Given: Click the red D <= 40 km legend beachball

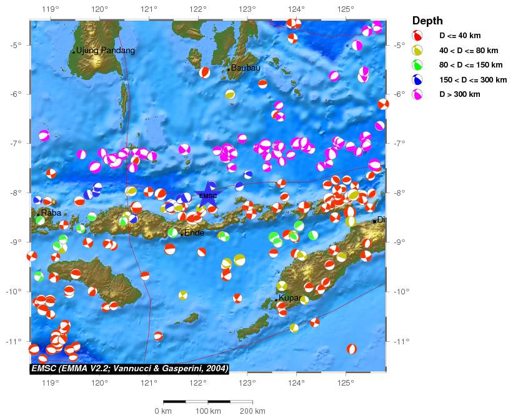Looking at the screenshot, I should (x=417, y=36).
